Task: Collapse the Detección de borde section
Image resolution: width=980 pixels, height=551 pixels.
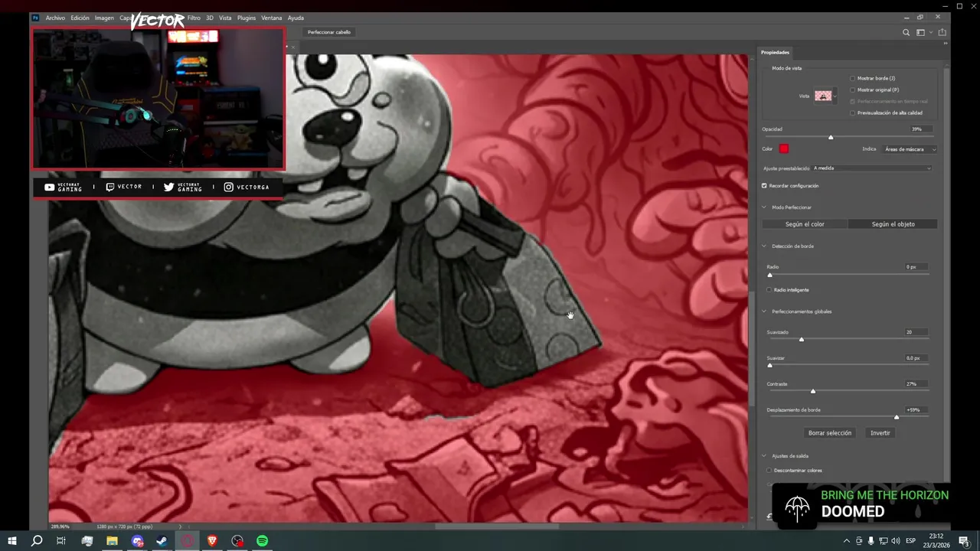Action: tap(764, 246)
